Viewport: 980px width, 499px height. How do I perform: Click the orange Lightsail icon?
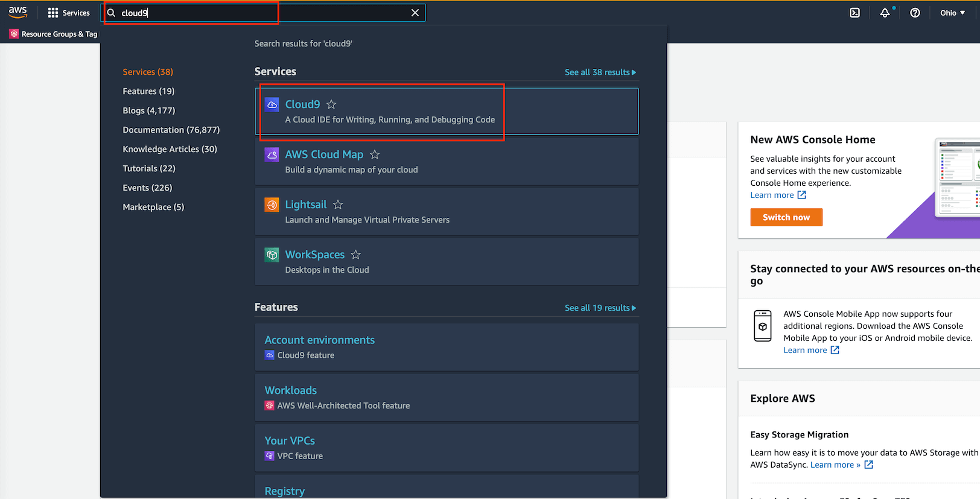(x=272, y=205)
